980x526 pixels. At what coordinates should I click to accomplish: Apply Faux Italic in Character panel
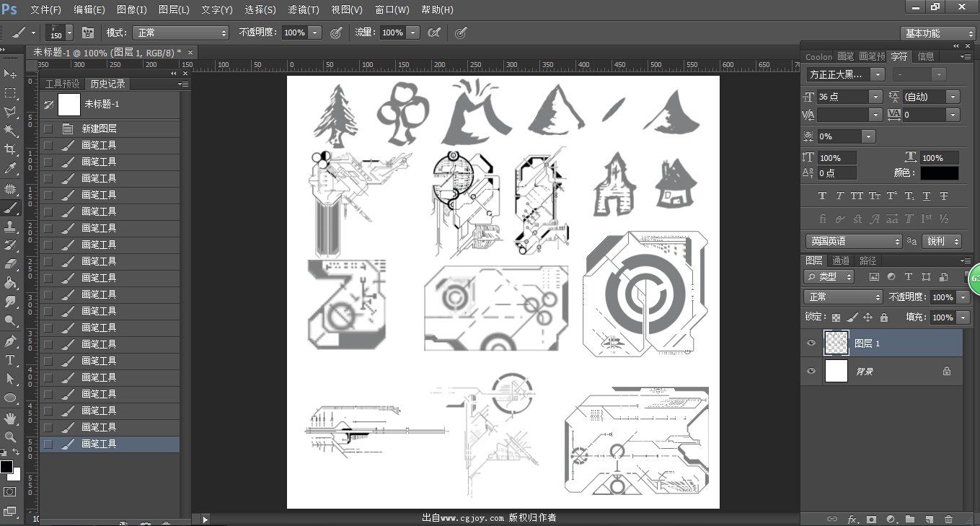click(839, 196)
